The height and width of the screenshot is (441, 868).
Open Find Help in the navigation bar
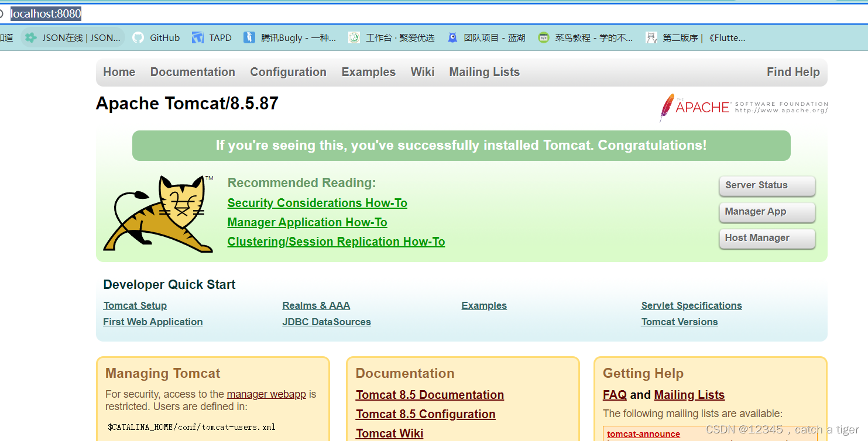793,72
